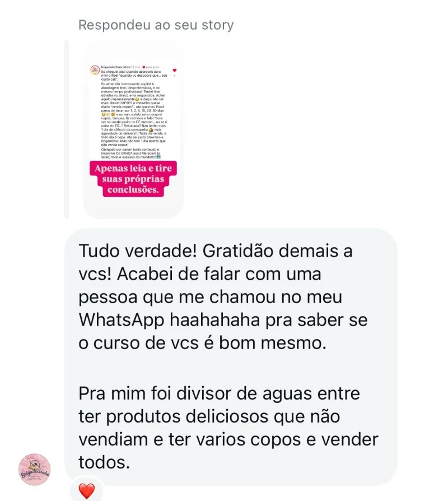Click the three-emoji row in the story comment
Image resolution: width=448 pixels, height=501 pixels.
tap(109, 114)
